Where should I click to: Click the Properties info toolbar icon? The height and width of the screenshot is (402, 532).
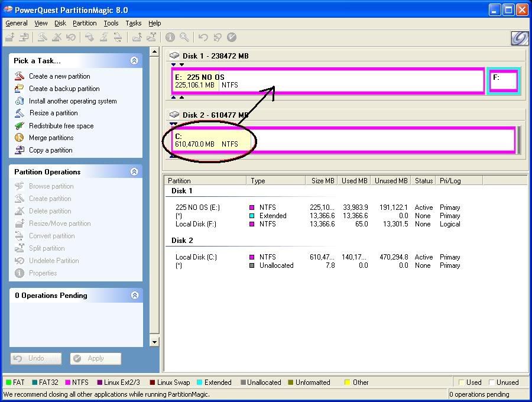pyautogui.click(x=170, y=37)
